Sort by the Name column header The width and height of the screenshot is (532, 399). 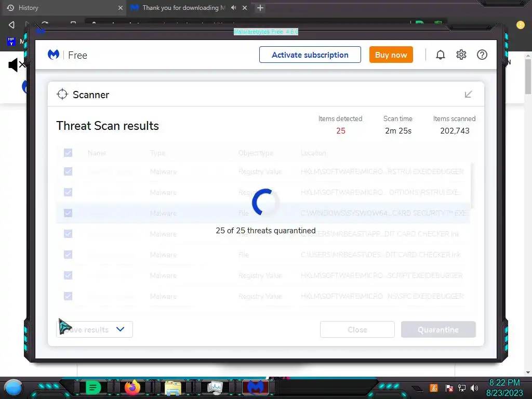(97, 153)
